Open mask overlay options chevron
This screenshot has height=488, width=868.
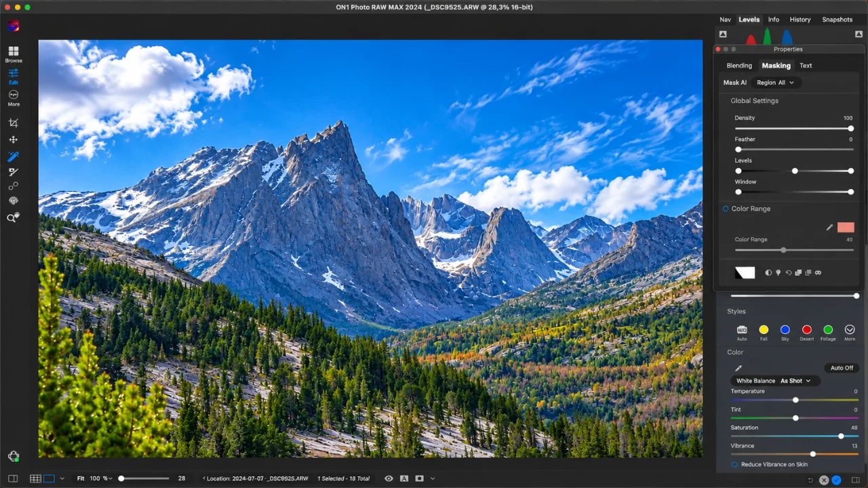pyautogui.click(x=433, y=479)
